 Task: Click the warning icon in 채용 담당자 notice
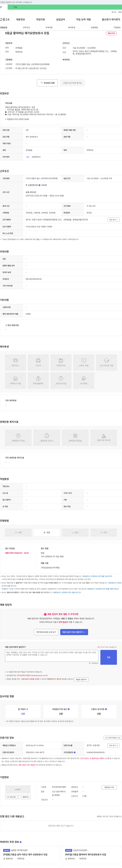(x=45, y=614)
